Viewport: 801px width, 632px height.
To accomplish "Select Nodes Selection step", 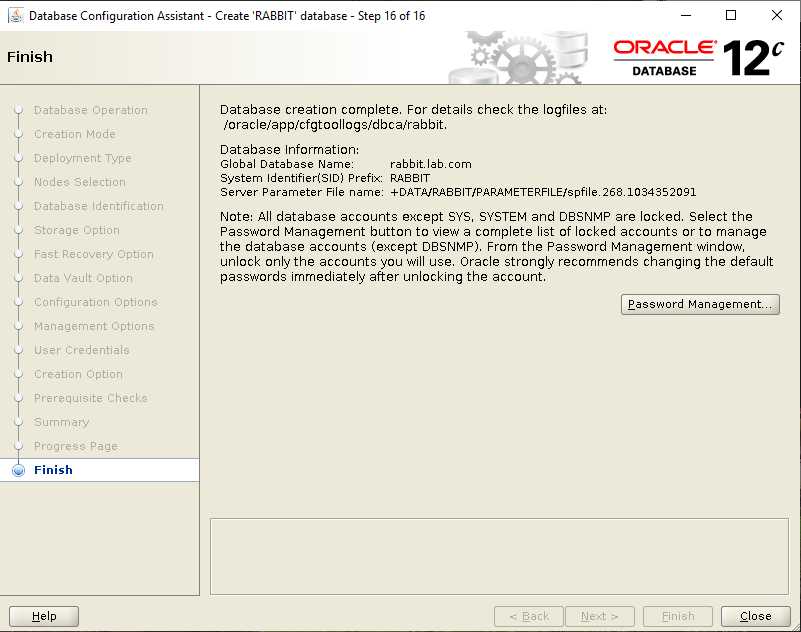I will coord(80,182).
